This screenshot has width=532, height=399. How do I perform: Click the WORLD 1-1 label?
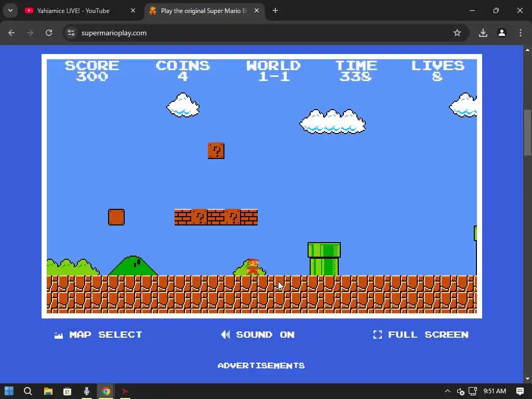274,71
